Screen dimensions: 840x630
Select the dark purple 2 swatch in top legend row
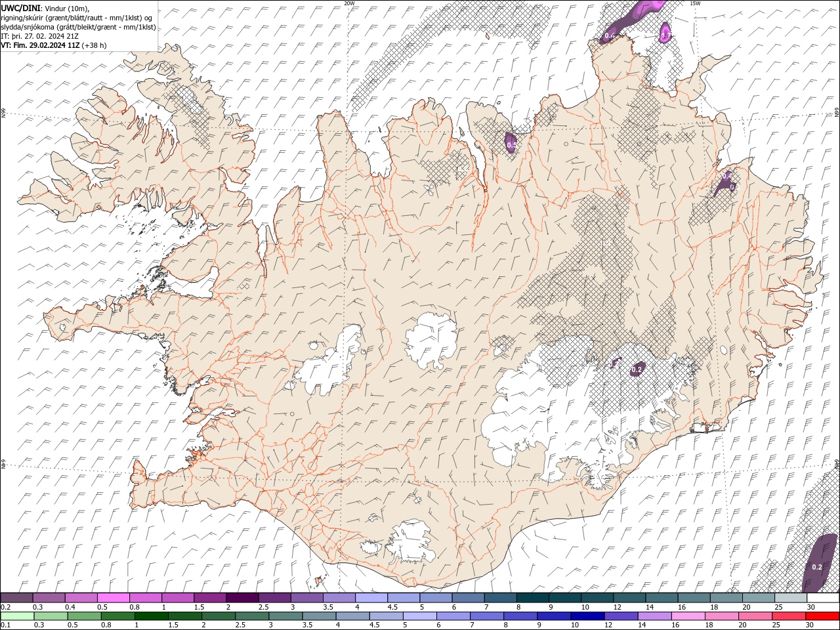[x=242, y=598]
